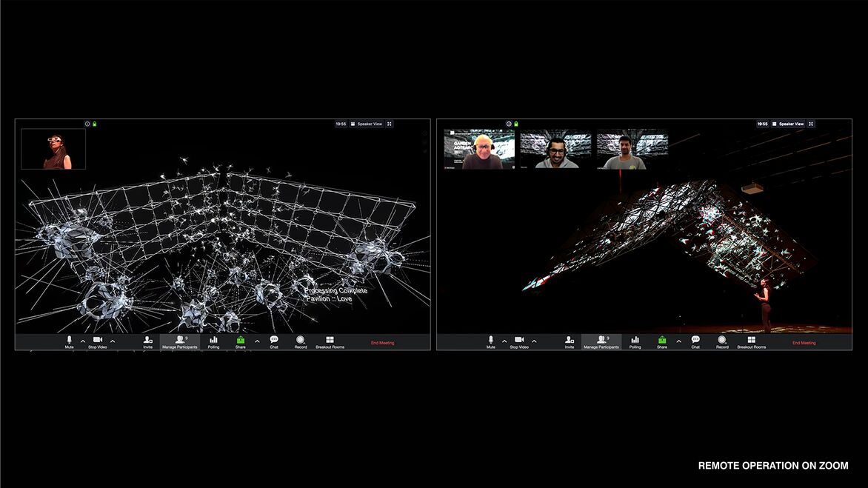
Task: Mute microphone in left Zoom window
Action: (69, 341)
